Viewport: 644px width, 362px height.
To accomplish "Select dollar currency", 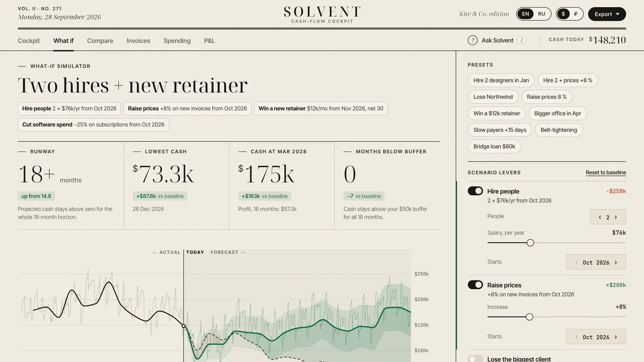I will 563,14.
